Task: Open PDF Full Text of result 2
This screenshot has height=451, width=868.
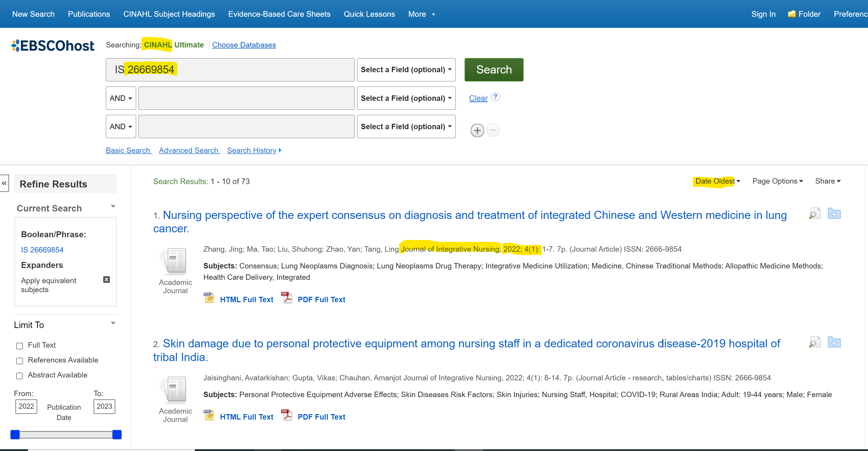Action: [x=321, y=417]
